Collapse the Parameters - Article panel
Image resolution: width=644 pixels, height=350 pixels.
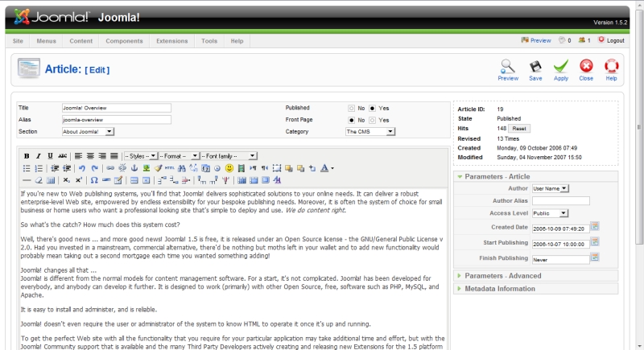click(535, 176)
